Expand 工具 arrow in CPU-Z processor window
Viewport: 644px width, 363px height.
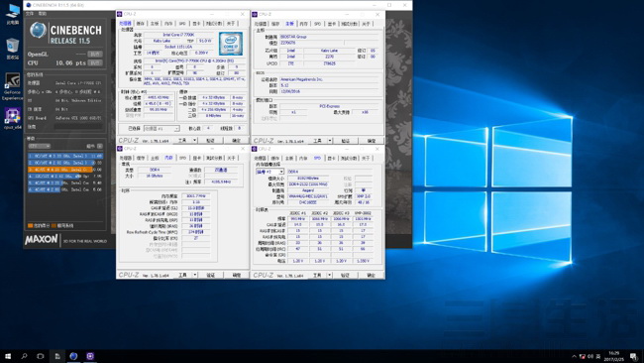pyautogui.click(x=194, y=140)
